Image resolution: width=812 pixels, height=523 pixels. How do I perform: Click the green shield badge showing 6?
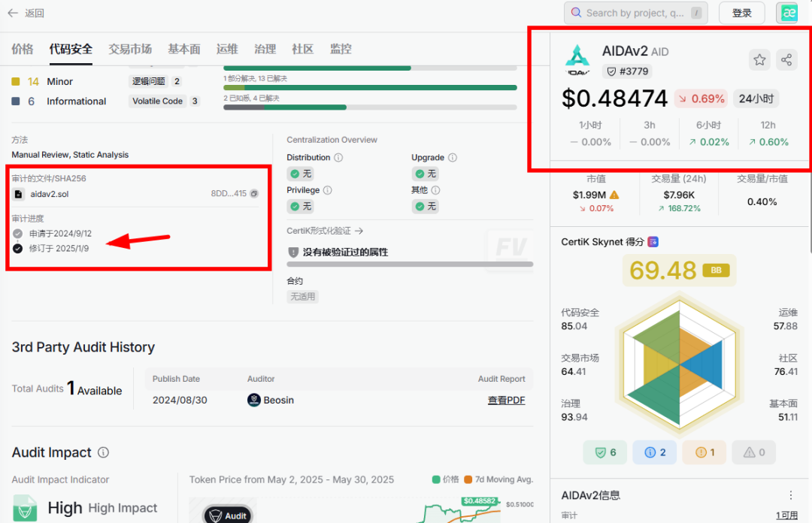click(605, 452)
